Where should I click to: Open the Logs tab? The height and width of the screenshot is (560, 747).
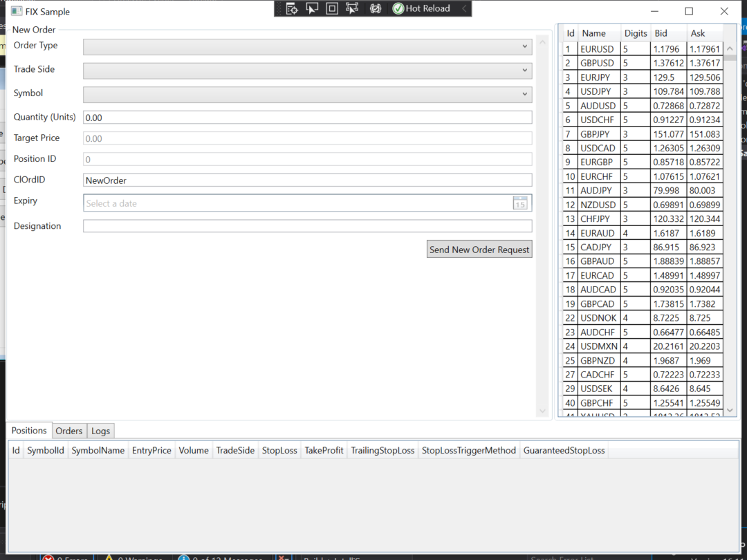[x=100, y=430]
